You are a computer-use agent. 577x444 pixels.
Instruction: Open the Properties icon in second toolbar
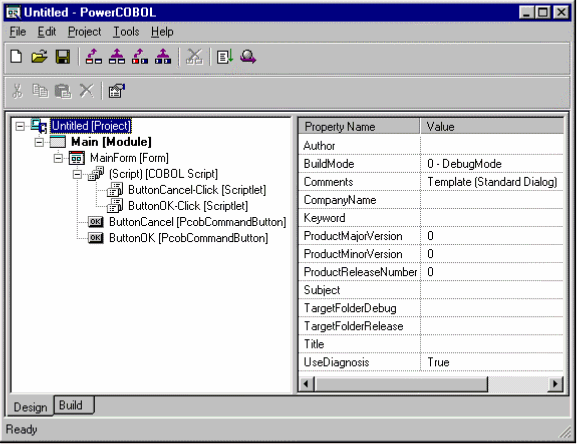point(117,91)
